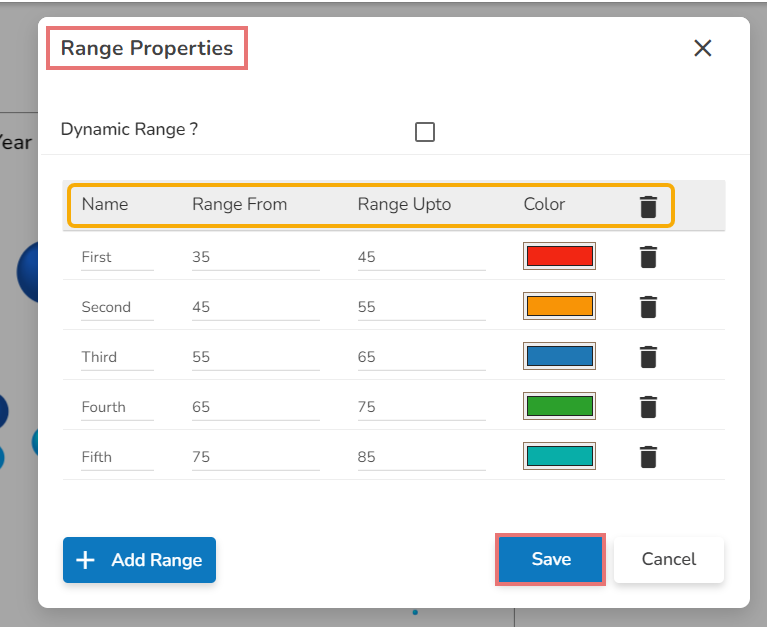767x627 pixels.
Task: Pick the blue color swatch for Third
Action: 559,356
